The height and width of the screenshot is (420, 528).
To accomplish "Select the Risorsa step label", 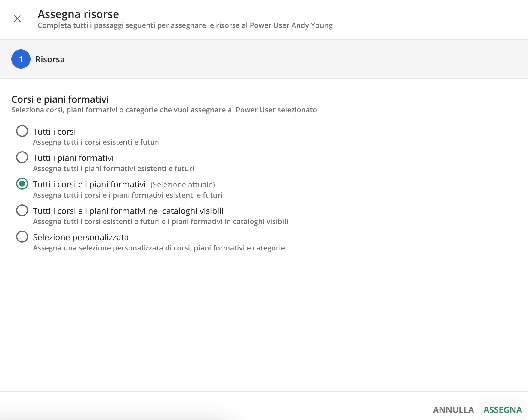I will click(50, 59).
